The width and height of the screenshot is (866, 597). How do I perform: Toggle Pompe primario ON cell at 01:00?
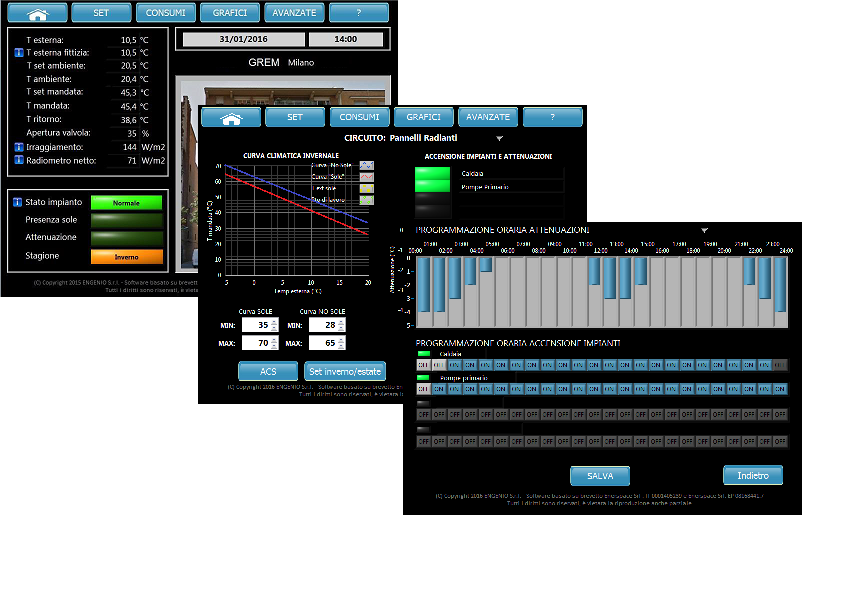click(439, 389)
